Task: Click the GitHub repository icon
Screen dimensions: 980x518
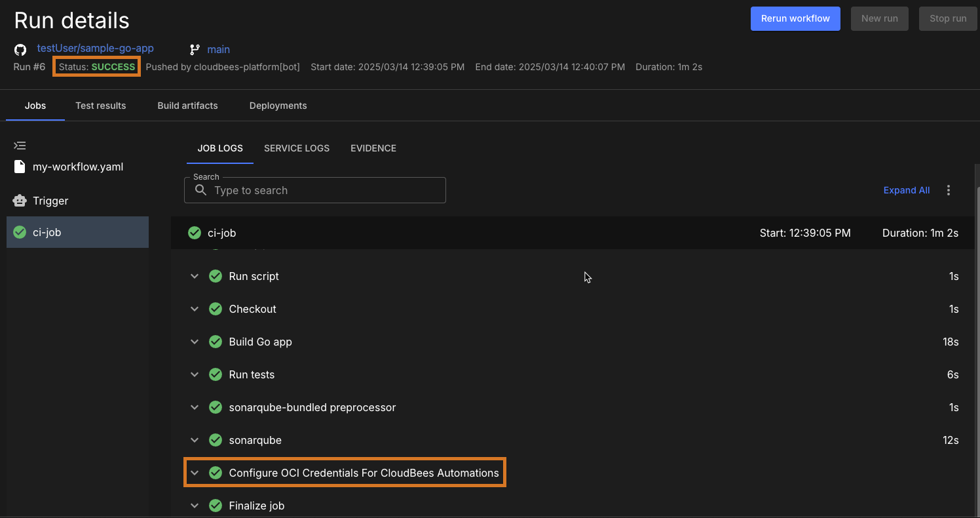Action: [x=20, y=50]
